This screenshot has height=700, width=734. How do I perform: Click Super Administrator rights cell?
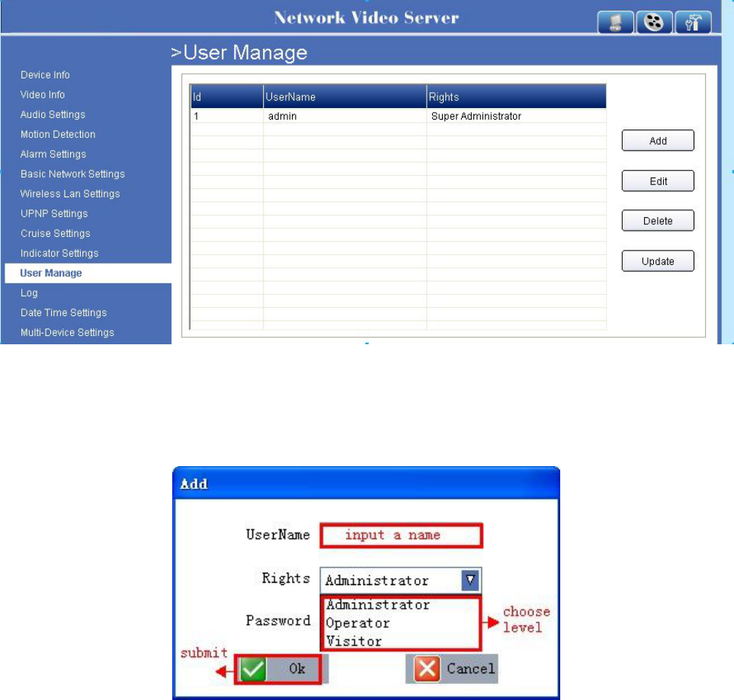tap(516, 116)
